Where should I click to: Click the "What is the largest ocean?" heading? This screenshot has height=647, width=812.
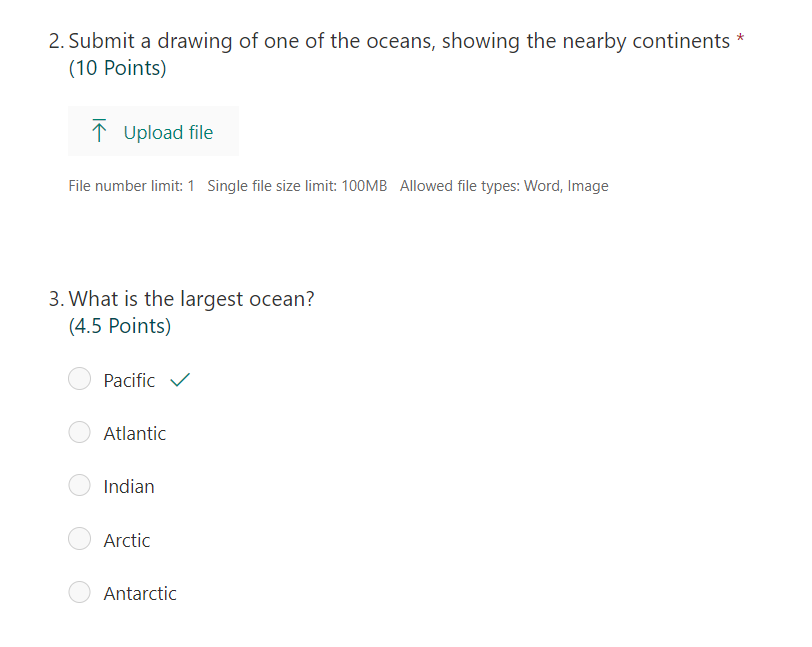tap(192, 299)
